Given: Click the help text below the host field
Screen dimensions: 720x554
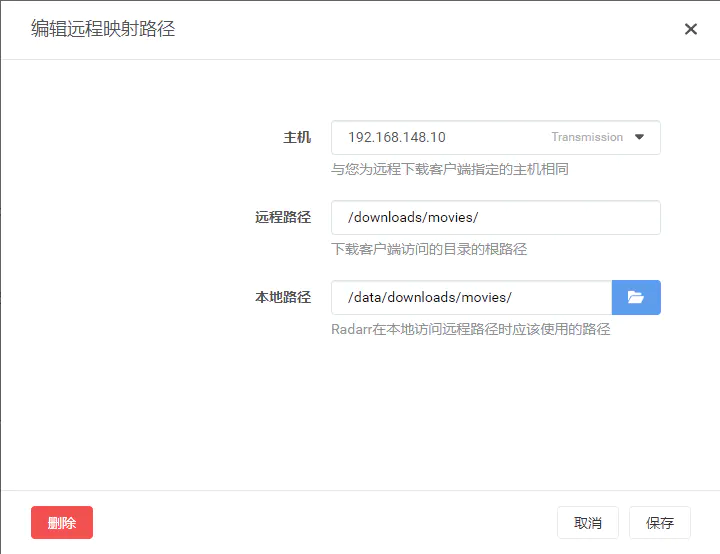Looking at the screenshot, I should tap(450, 169).
